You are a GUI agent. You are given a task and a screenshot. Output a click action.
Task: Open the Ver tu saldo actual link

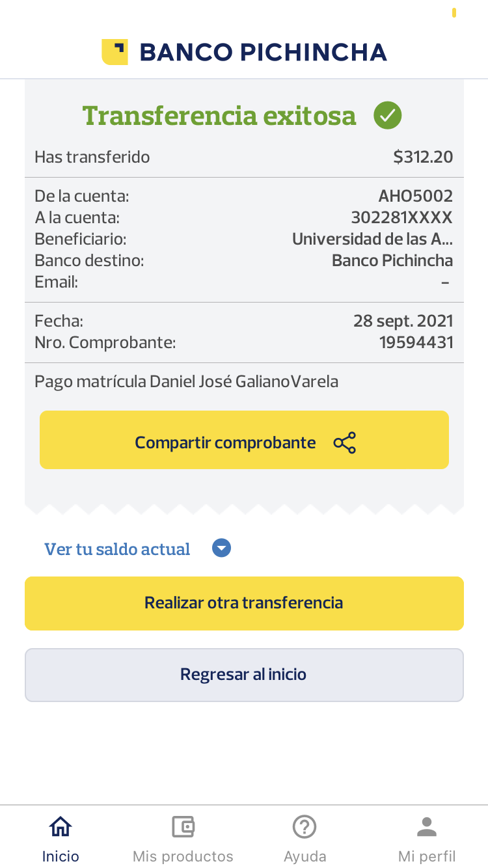tap(117, 549)
